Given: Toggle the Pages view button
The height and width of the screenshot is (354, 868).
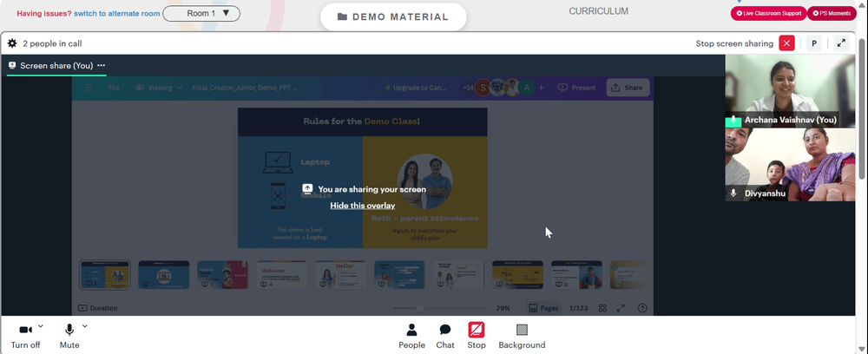Looking at the screenshot, I should (x=543, y=308).
